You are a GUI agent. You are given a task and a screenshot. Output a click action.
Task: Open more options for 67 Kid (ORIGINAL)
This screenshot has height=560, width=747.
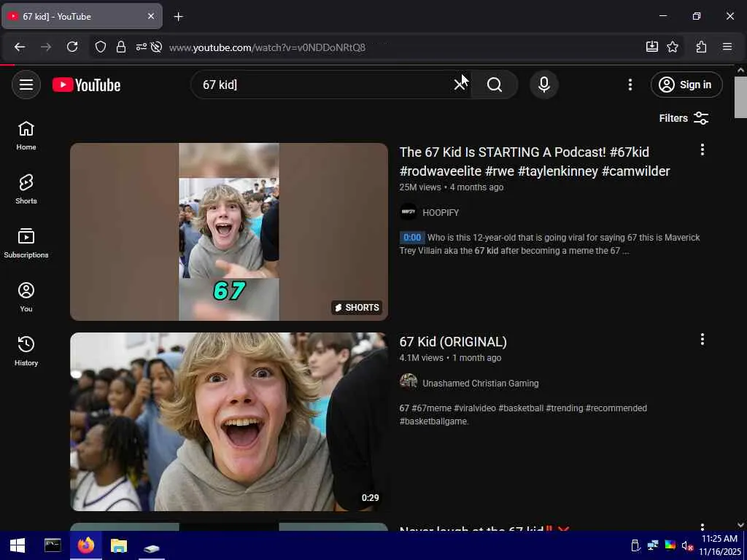pos(703,340)
